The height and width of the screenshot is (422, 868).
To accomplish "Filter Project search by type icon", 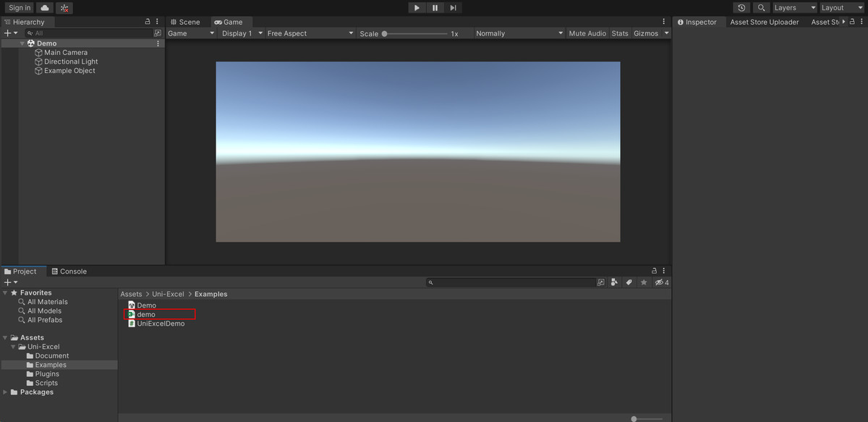I will [x=613, y=282].
